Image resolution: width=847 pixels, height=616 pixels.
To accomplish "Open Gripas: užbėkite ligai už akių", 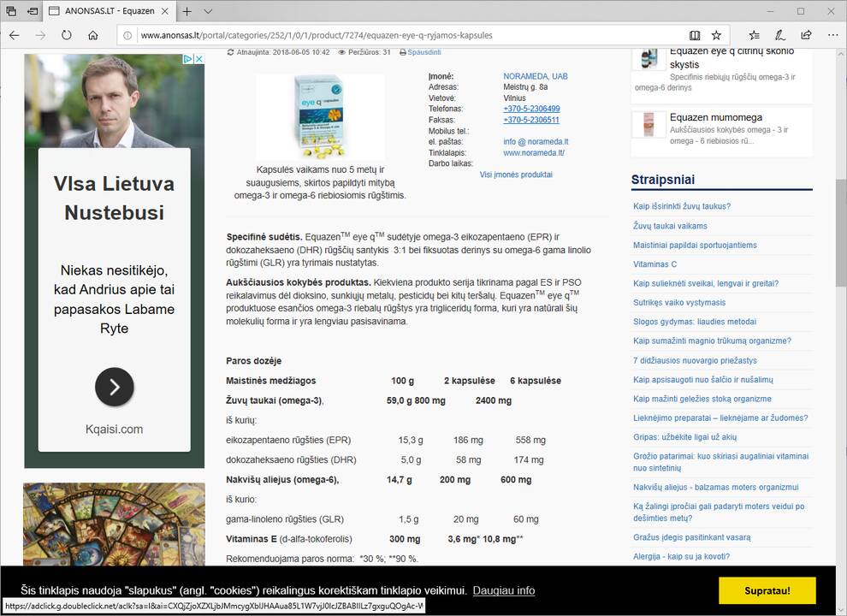I will pyautogui.click(x=685, y=437).
